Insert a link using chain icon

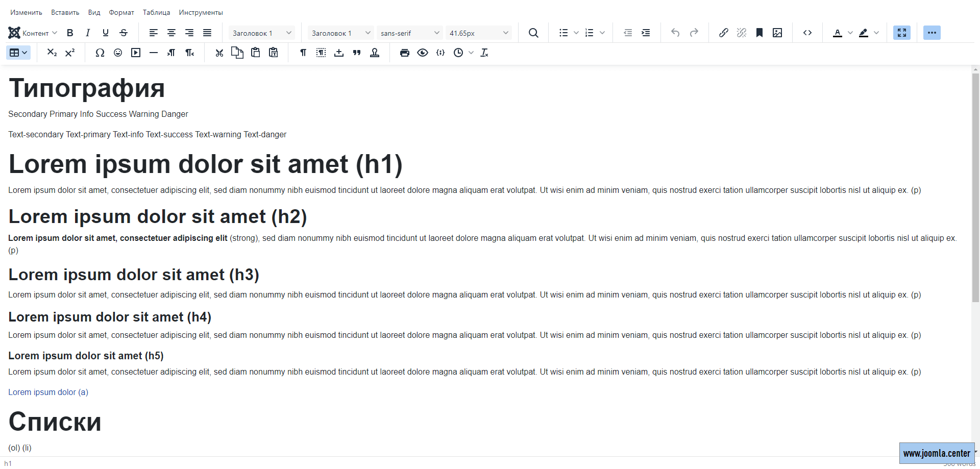[x=723, y=33]
